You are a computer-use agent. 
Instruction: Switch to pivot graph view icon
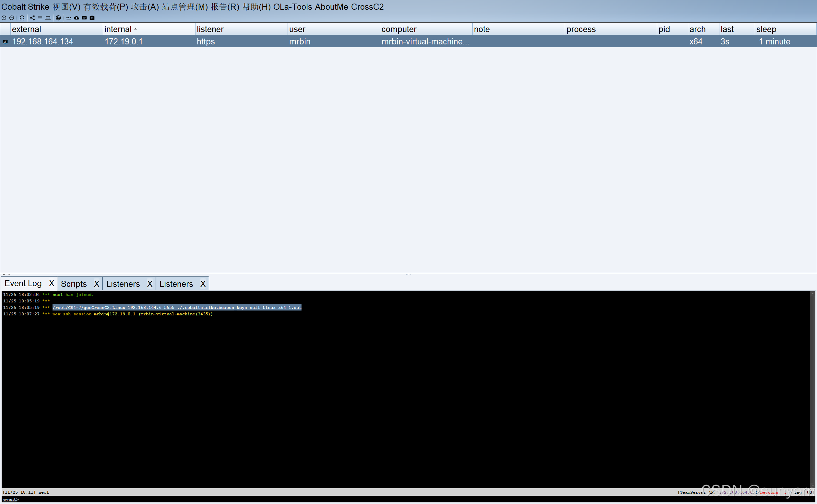pyautogui.click(x=32, y=18)
